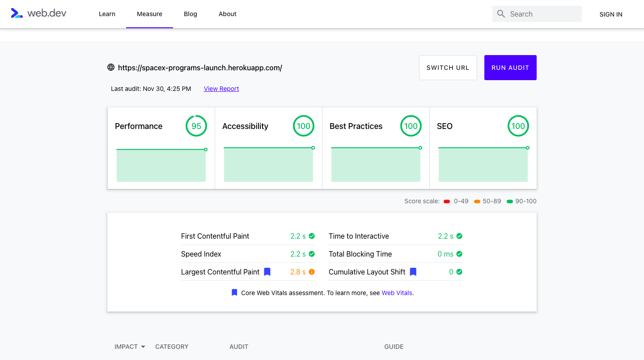The height and width of the screenshot is (360, 644).
Task: Click the CATEGORY column header
Action: (x=172, y=347)
